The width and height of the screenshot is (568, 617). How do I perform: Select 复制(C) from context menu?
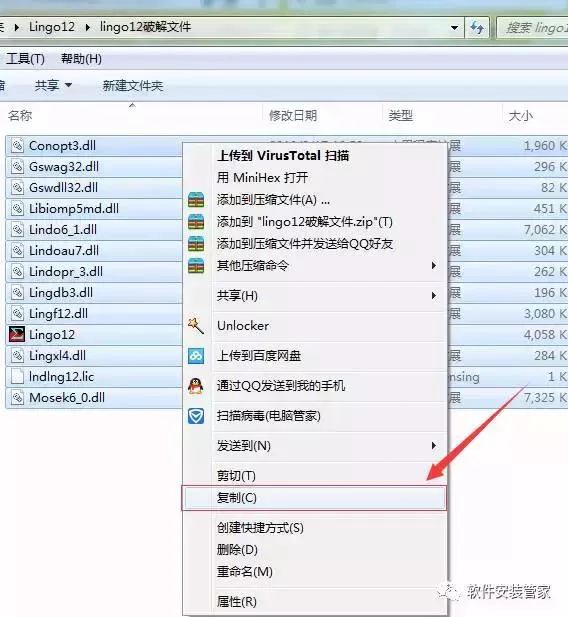(x=314, y=498)
